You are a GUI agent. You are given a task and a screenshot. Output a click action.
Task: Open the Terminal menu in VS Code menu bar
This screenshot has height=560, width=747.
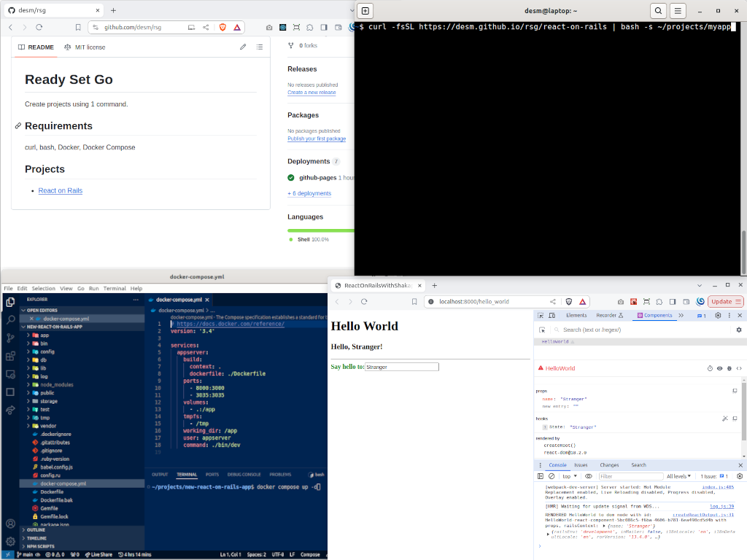pyautogui.click(x=115, y=289)
